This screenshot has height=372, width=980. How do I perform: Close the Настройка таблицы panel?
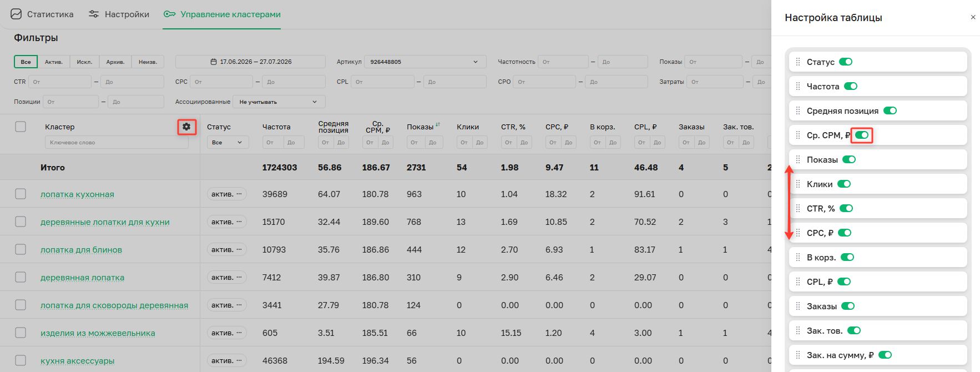(973, 17)
